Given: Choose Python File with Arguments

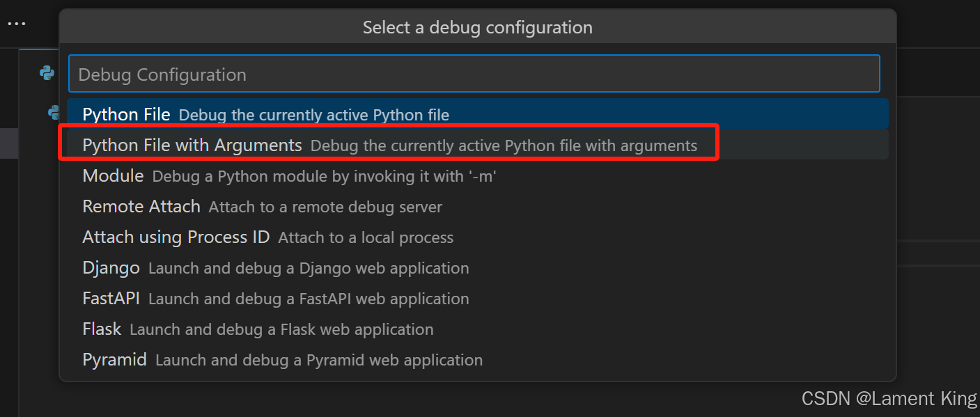Looking at the screenshot, I should pyautogui.click(x=192, y=145).
